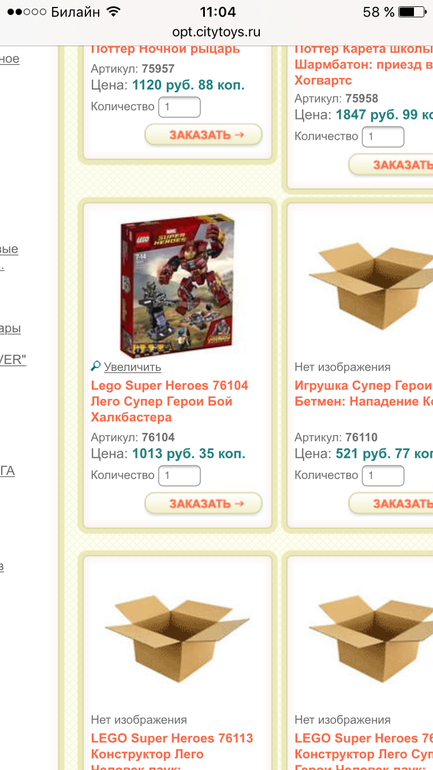The height and width of the screenshot is (770, 433).
Task: Click the magnifier icon beside Увеличить
Action: (x=96, y=366)
